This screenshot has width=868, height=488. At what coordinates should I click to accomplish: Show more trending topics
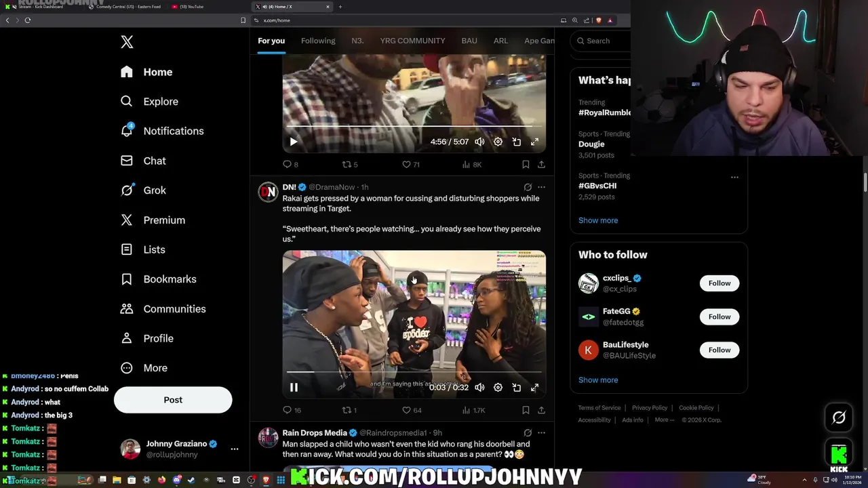point(598,220)
